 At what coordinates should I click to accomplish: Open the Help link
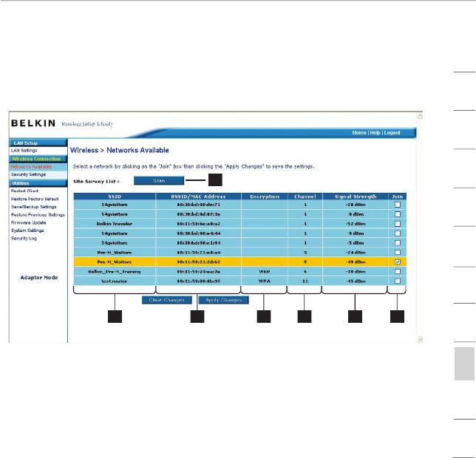[x=375, y=132]
